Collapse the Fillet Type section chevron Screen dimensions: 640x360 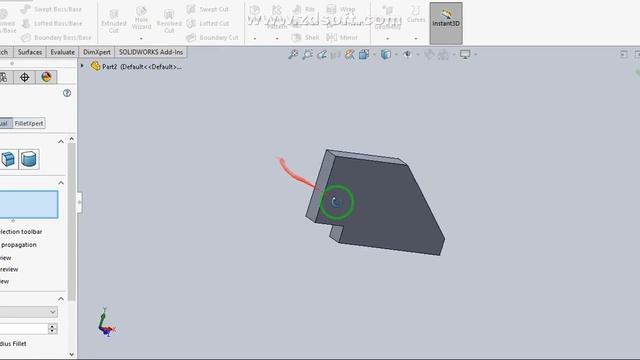[61, 142]
